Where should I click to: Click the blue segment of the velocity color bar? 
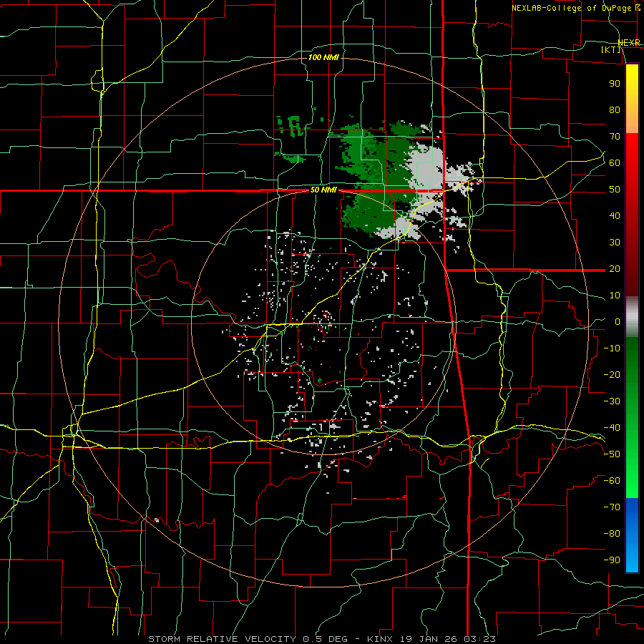(x=632, y=535)
